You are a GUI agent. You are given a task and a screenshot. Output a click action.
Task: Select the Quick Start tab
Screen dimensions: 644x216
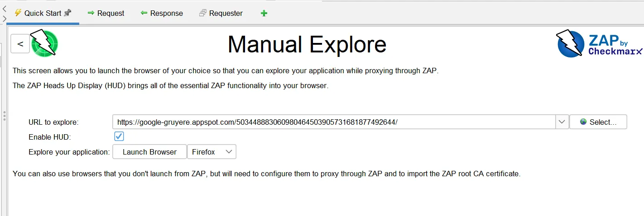[x=42, y=13]
